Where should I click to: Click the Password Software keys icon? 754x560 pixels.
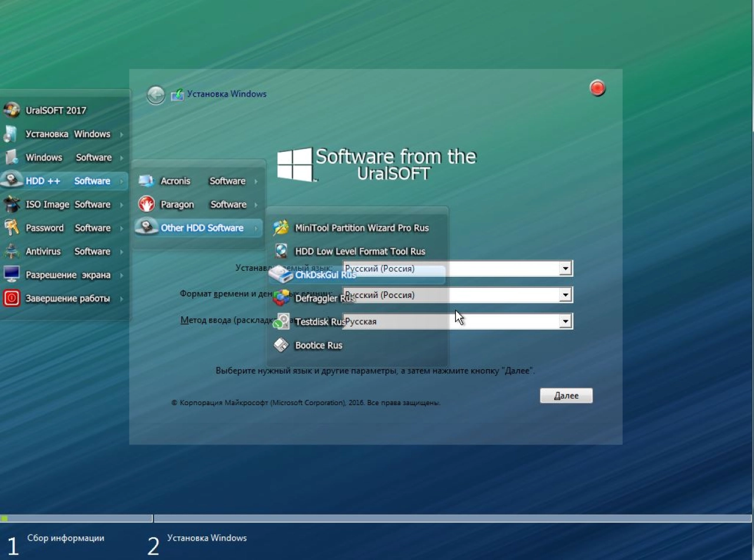12,227
